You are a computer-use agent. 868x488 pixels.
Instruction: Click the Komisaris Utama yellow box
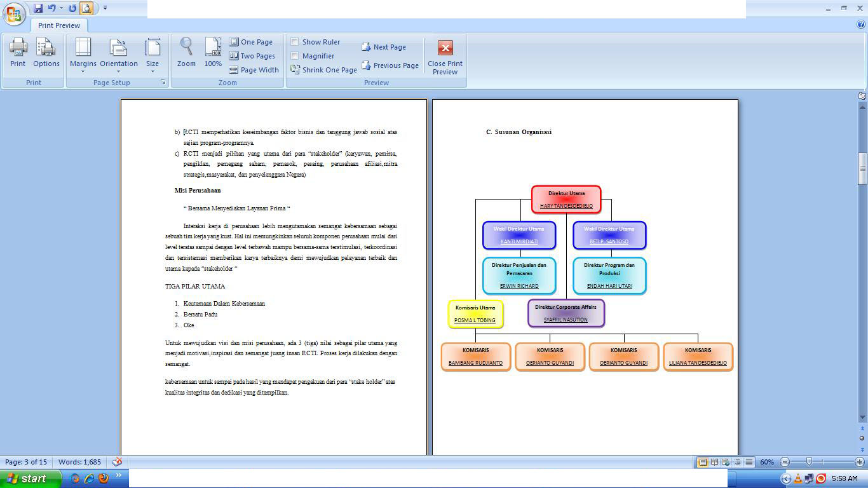(x=475, y=314)
